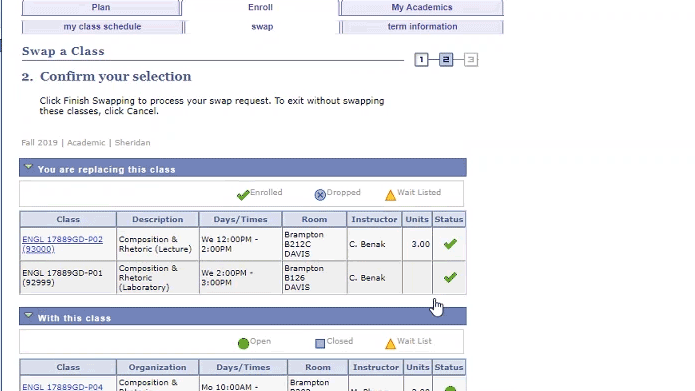Select the Enroll tab
Viewport: 695px width, 391px height.
tap(260, 8)
